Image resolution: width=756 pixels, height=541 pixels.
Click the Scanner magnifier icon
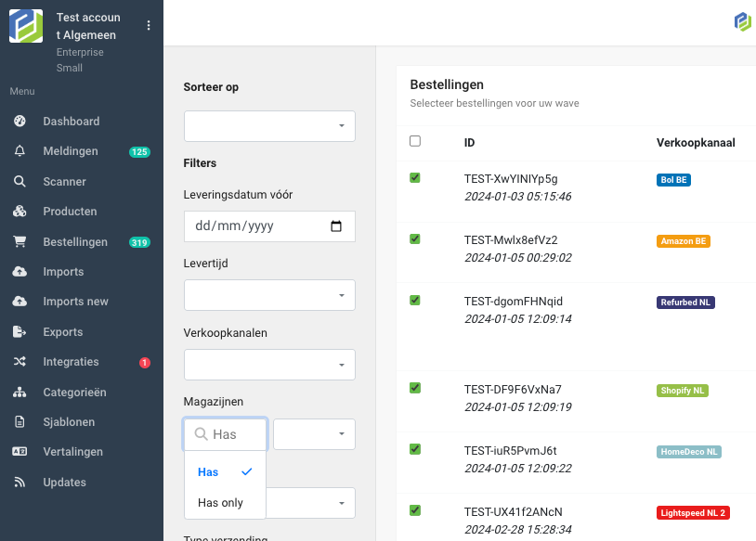pyautogui.click(x=20, y=182)
